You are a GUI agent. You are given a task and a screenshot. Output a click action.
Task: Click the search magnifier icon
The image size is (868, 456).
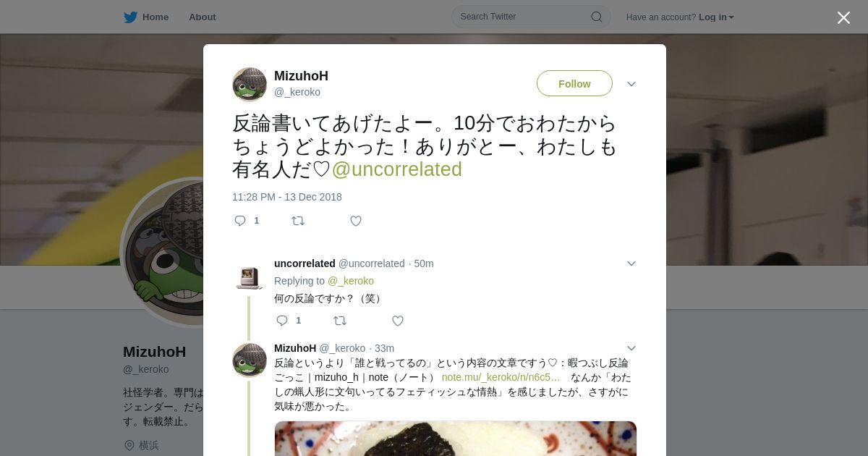(x=597, y=17)
